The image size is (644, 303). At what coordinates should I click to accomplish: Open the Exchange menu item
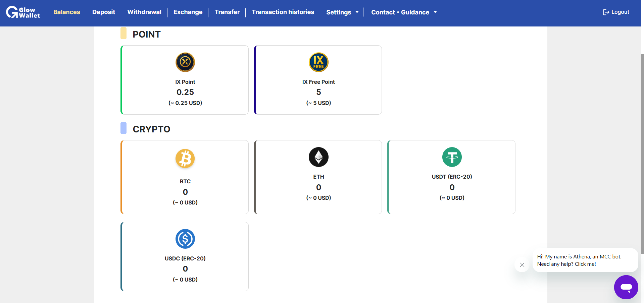(x=188, y=12)
